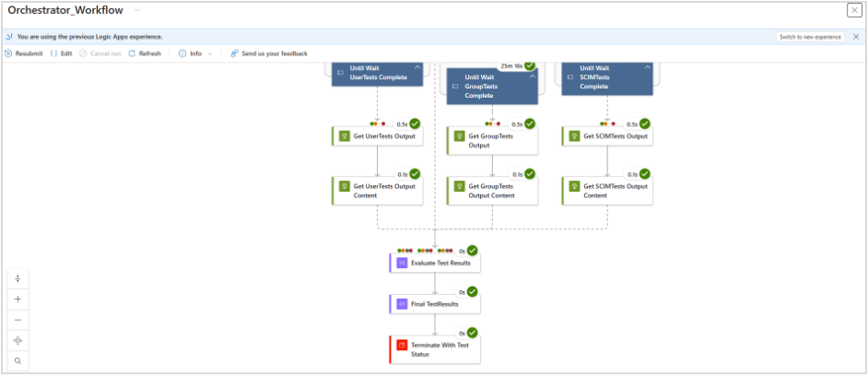Click the Evaluate Test Results icon
The image size is (868, 376).
tap(402, 263)
